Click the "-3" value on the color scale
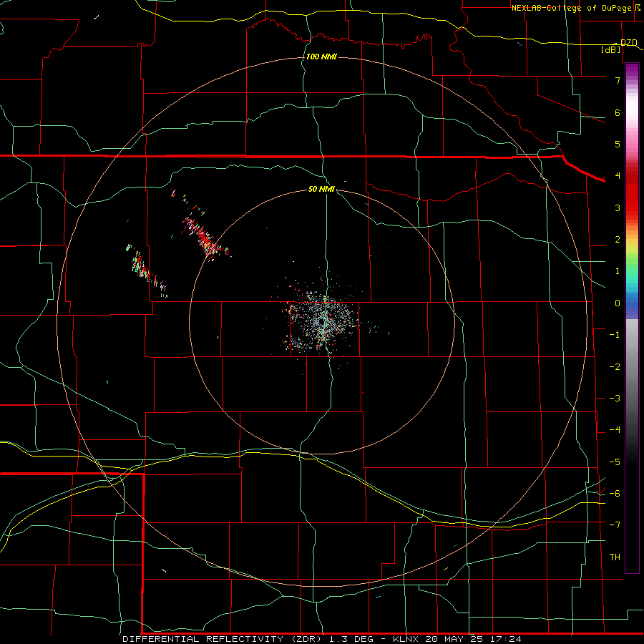Viewport: 644px width, 644px height. (x=615, y=399)
